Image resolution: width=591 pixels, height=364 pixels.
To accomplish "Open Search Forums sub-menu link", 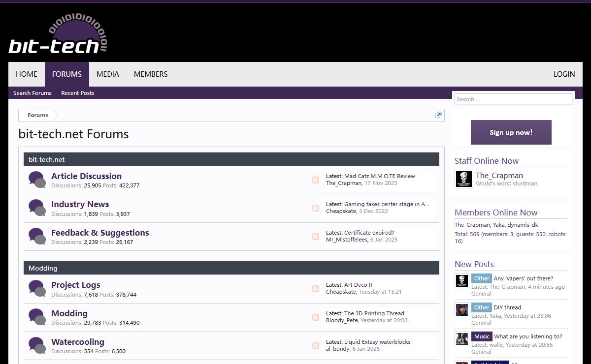I will 33,93.
